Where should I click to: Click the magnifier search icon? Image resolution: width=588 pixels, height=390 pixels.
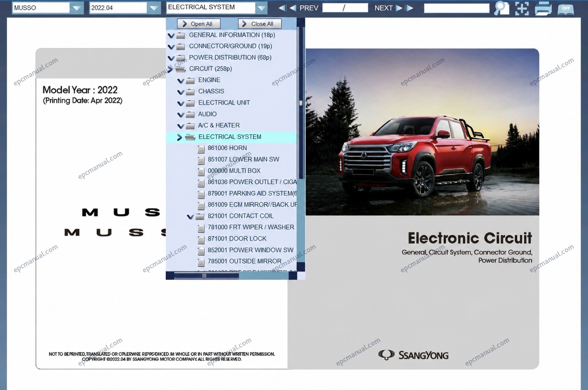502,8
